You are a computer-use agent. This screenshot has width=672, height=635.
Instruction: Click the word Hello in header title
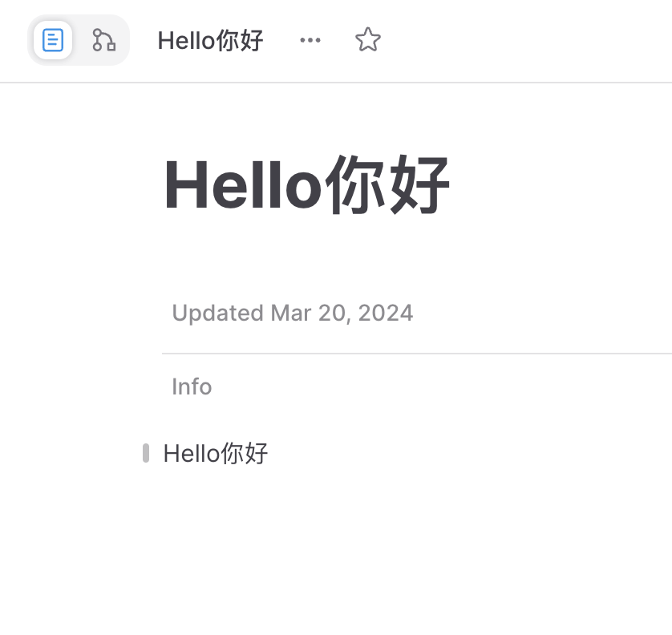186,41
